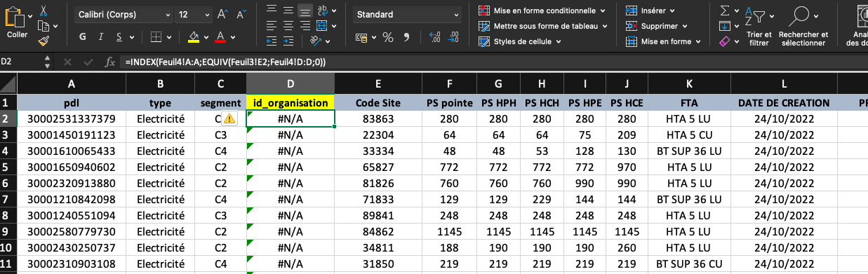Toggle the bottom align button
This screenshot has height=274, width=868.
[305, 10]
